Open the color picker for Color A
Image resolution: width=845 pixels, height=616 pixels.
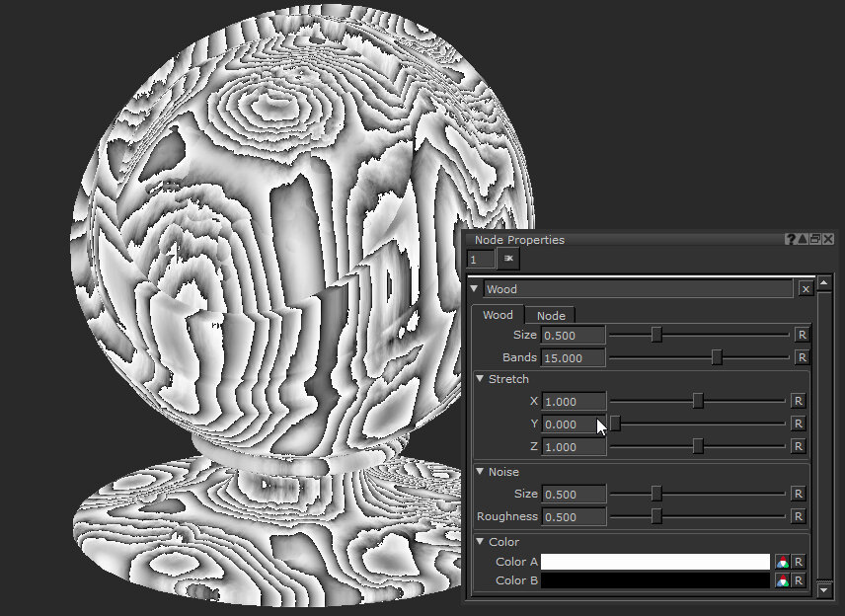click(x=782, y=562)
